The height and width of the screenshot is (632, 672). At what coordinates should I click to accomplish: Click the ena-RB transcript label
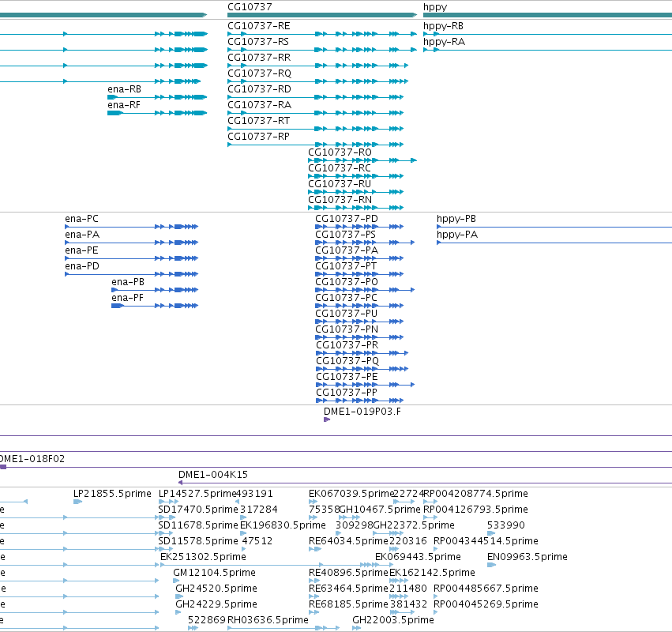pos(124,89)
